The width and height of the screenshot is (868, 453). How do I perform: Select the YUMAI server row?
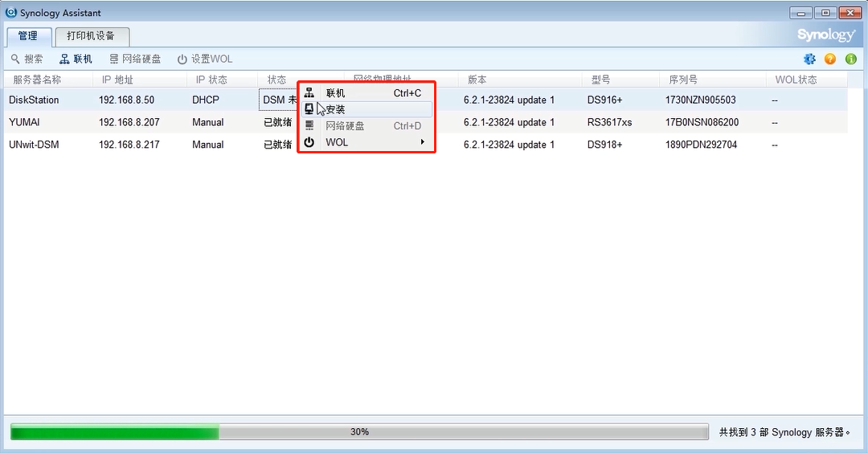point(24,122)
